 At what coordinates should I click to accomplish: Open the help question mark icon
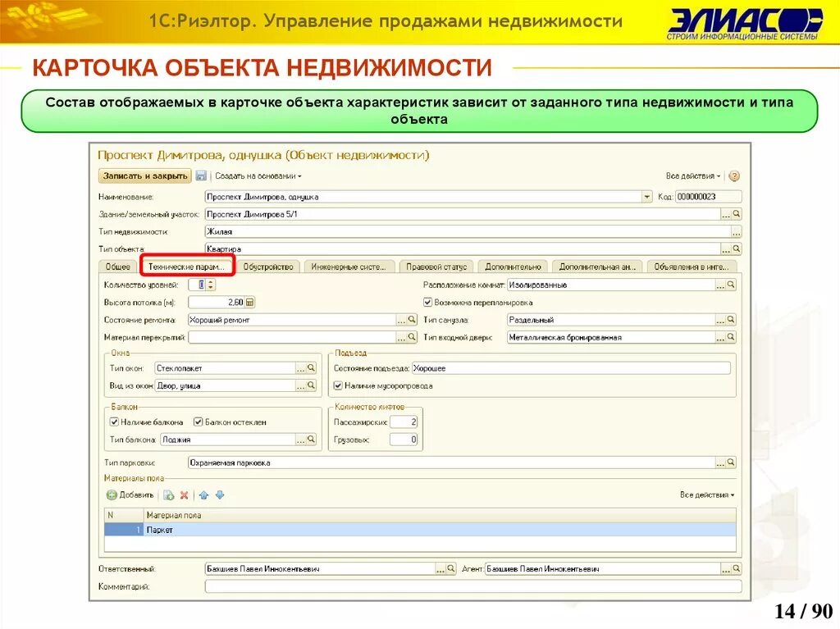coord(734,175)
